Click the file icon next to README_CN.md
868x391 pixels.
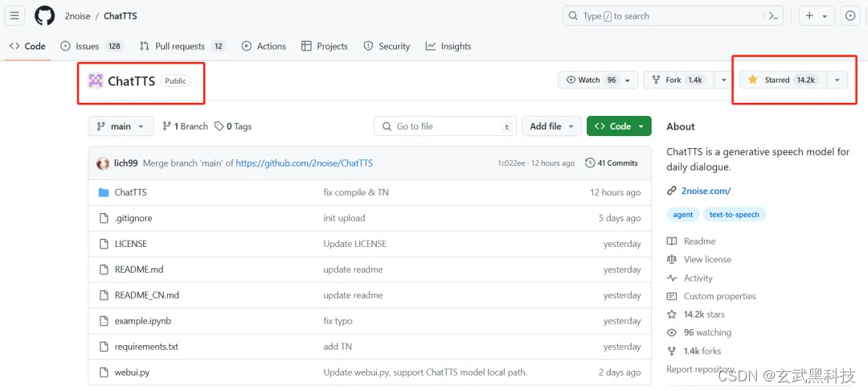[x=104, y=295]
